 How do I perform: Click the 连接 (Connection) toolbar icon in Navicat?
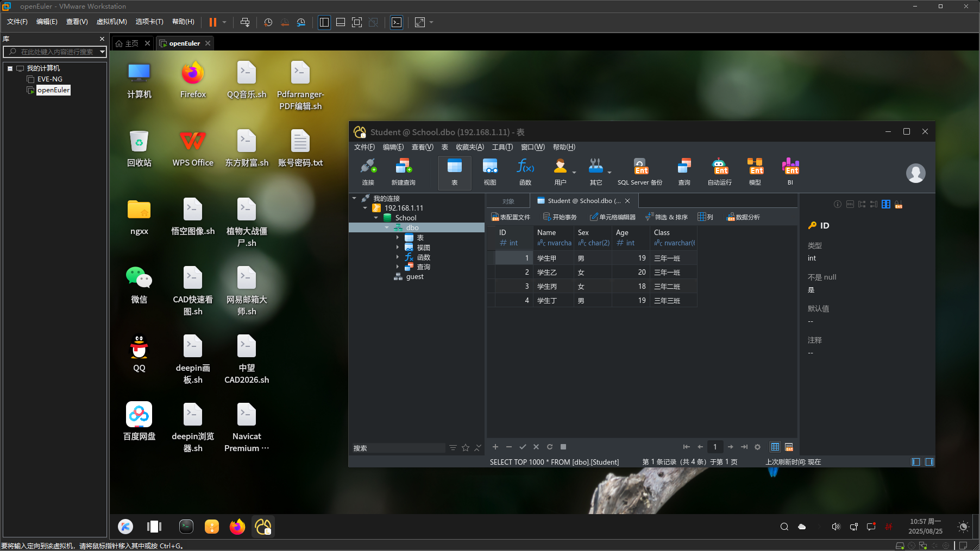368,172
